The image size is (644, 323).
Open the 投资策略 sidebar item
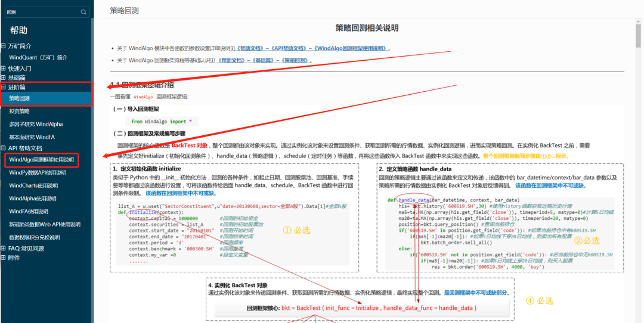(x=19, y=111)
